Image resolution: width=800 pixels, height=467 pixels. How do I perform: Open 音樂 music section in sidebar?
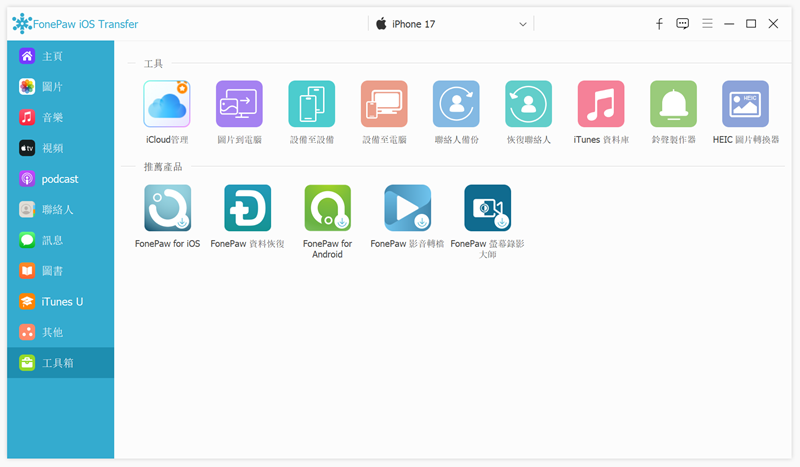click(61, 117)
